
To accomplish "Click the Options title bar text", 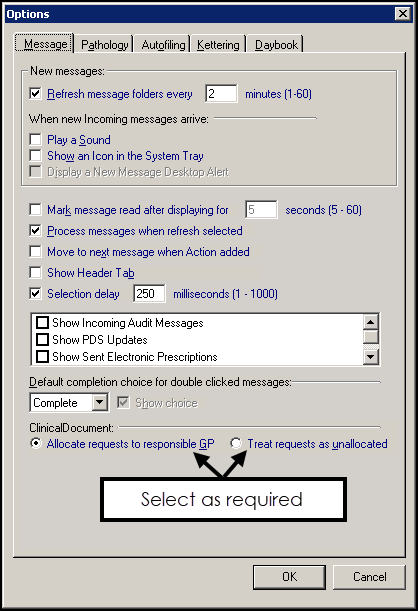I will [x=28, y=14].
